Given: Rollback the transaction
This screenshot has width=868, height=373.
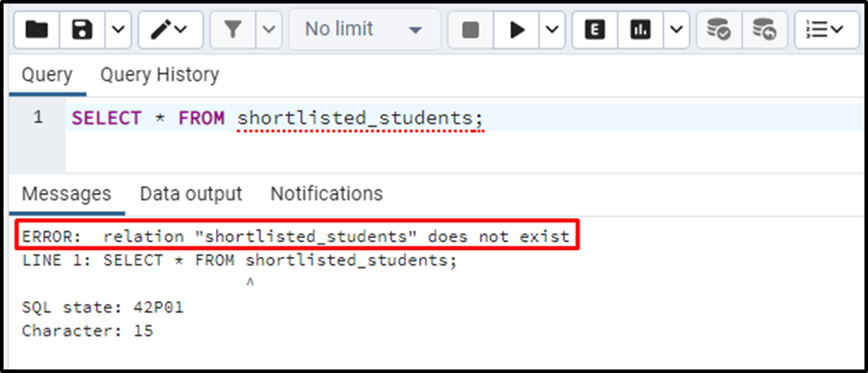Looking at the screenshot, I should click(765, 29).
